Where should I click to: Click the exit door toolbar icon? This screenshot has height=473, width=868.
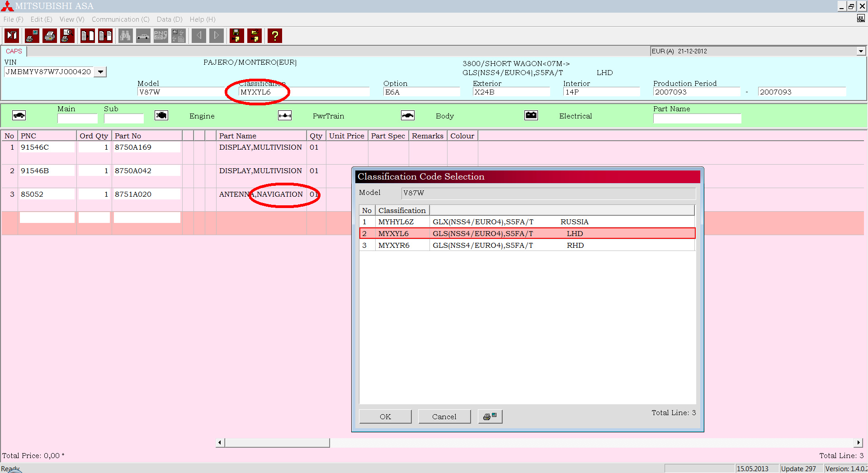coord(12,36)
